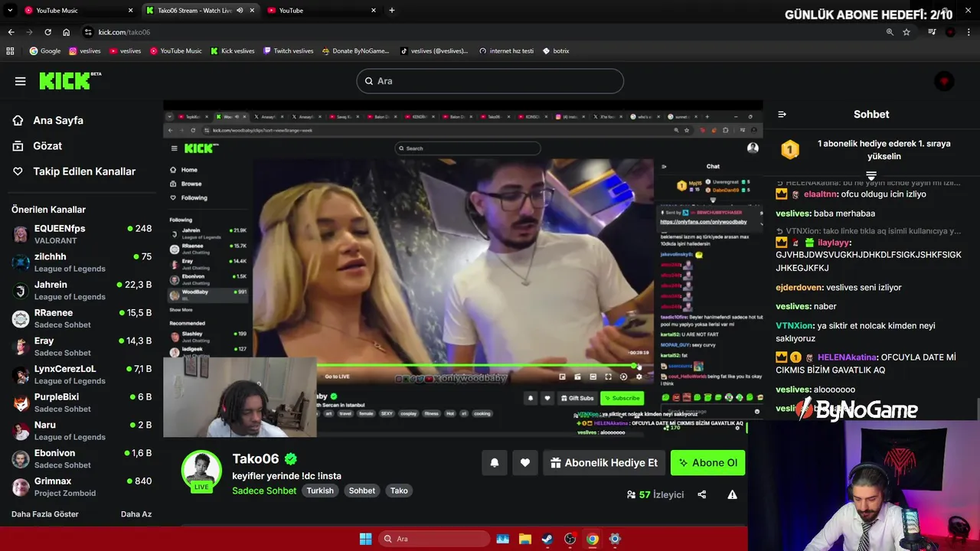980x551 pixels.
Task: Open the apps grid in bookmarks bar
Action: 10,51
